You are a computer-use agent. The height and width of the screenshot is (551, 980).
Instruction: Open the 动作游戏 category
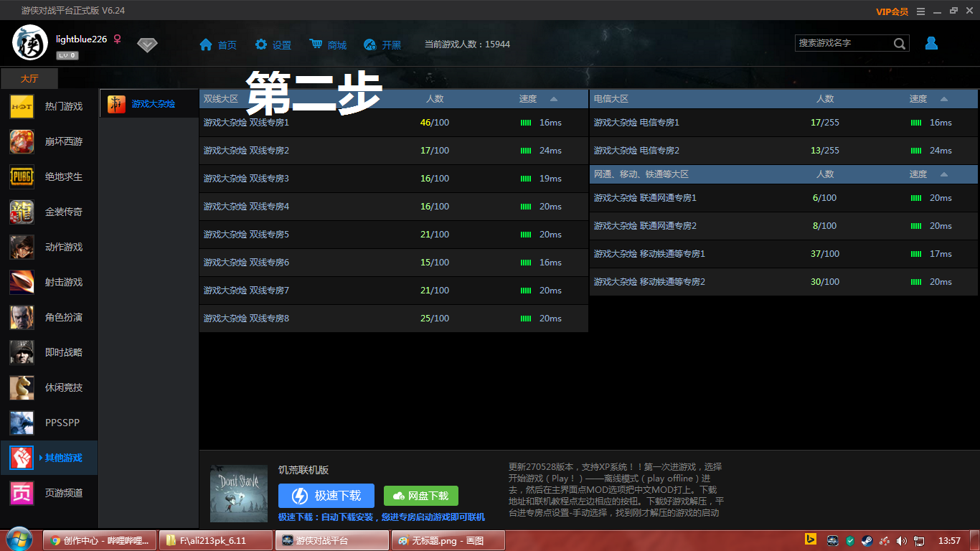pyautogui.click(x=49, y=247)
